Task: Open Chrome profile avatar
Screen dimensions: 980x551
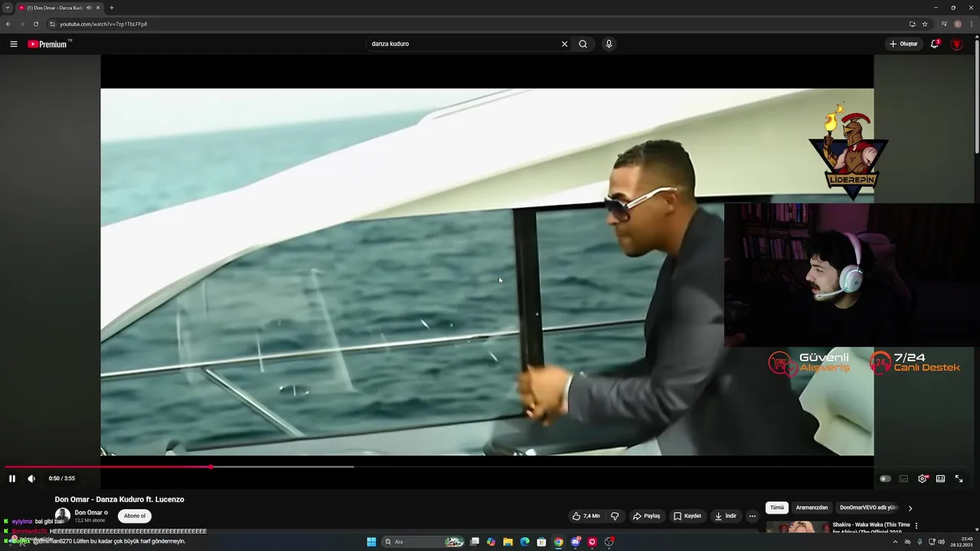Action: [958, 24]
